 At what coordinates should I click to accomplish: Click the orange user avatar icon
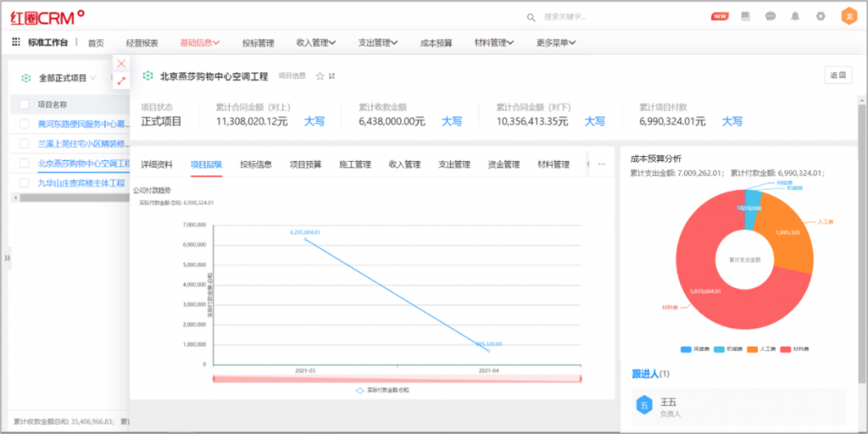[848, 16]
